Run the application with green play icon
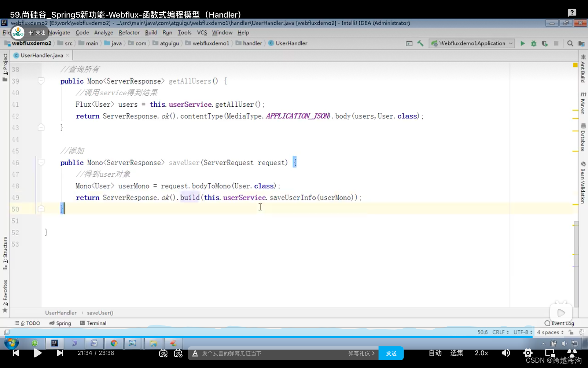 [522, 43]
